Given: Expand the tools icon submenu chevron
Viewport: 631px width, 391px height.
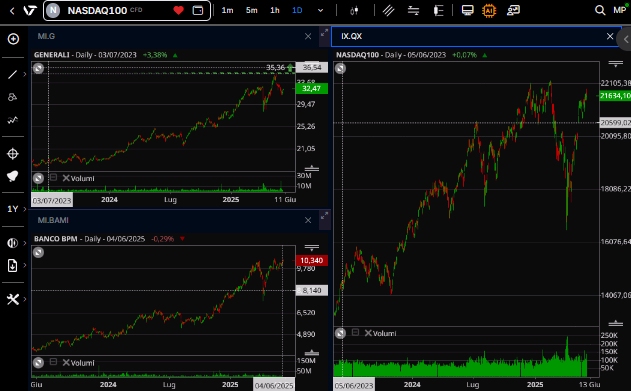Looking at the screenshot, I should pos(25,299).
